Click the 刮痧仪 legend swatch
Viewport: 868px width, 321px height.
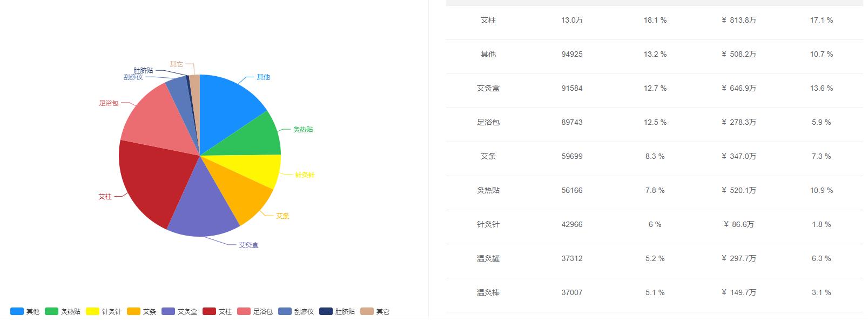click(285, 311)
